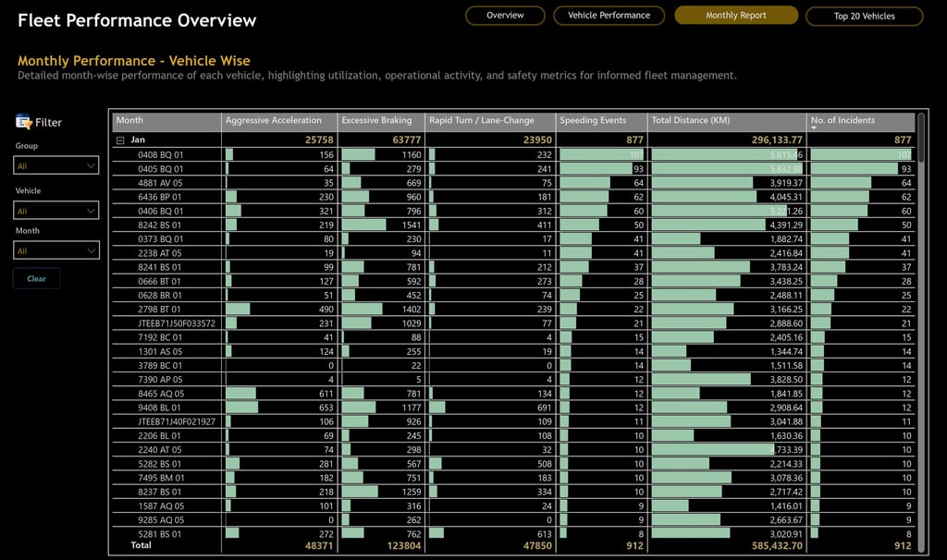Click grand total aggressive acceleration 48371
Viewport: 947px width, 560px height.
click(x=319, y=545)
